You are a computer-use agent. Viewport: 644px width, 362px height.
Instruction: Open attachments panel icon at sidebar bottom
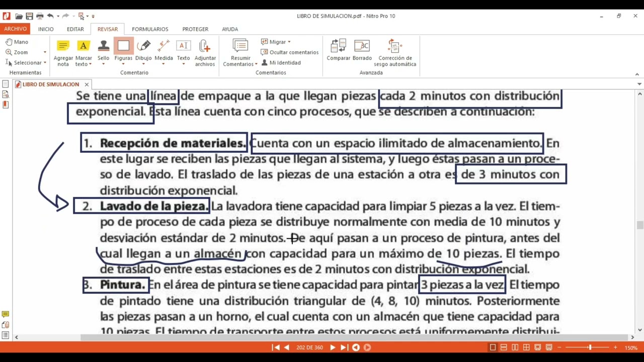click(x=6, y=325)
